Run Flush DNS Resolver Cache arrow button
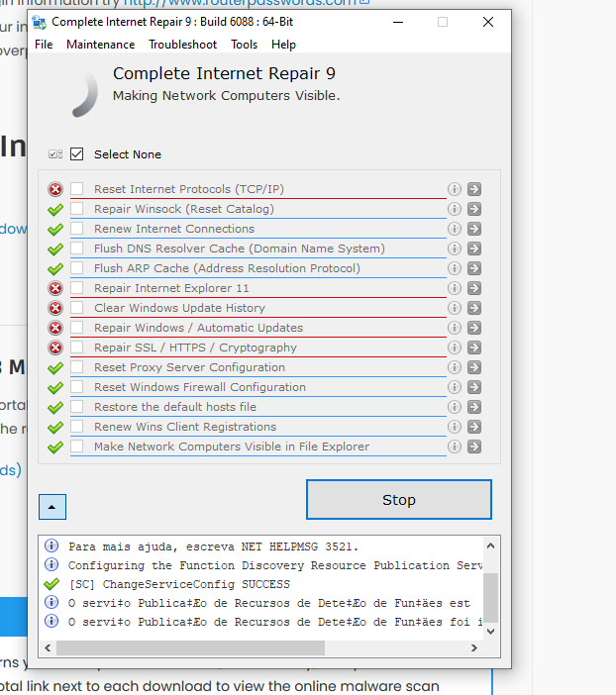The width and height of the screenshot is (616, 695). 474,248
